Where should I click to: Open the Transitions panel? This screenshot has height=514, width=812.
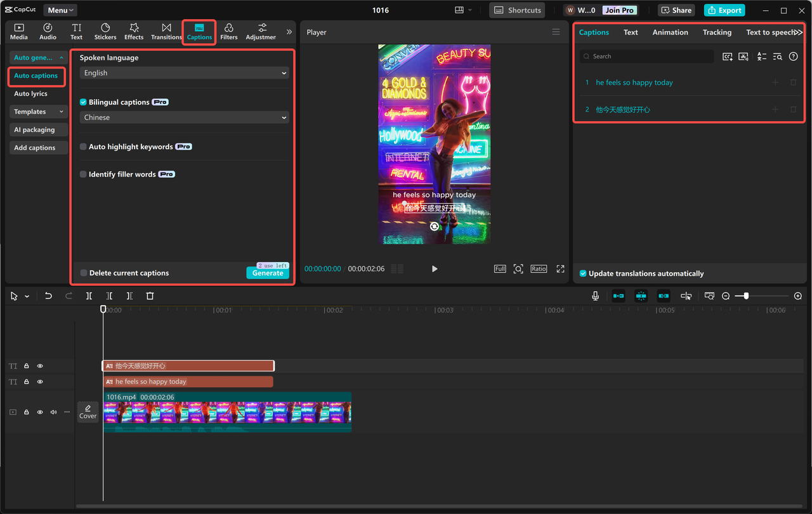(x=166, y=32)
